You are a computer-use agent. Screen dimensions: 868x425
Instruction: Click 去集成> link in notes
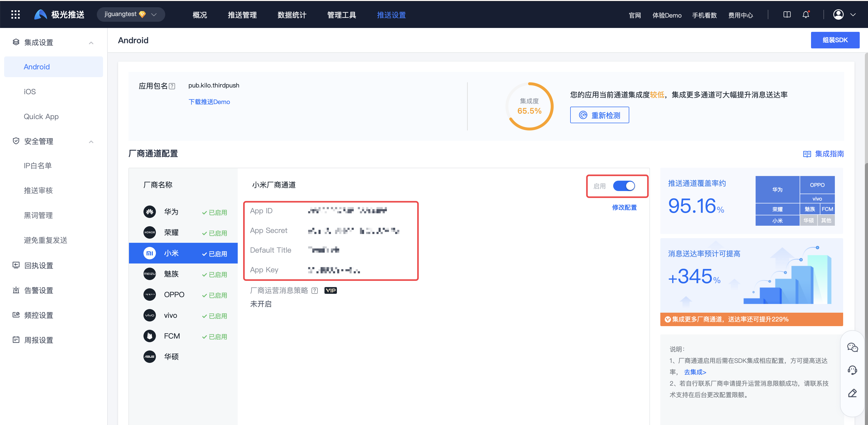pyautogui.click(x=695, y=372)
